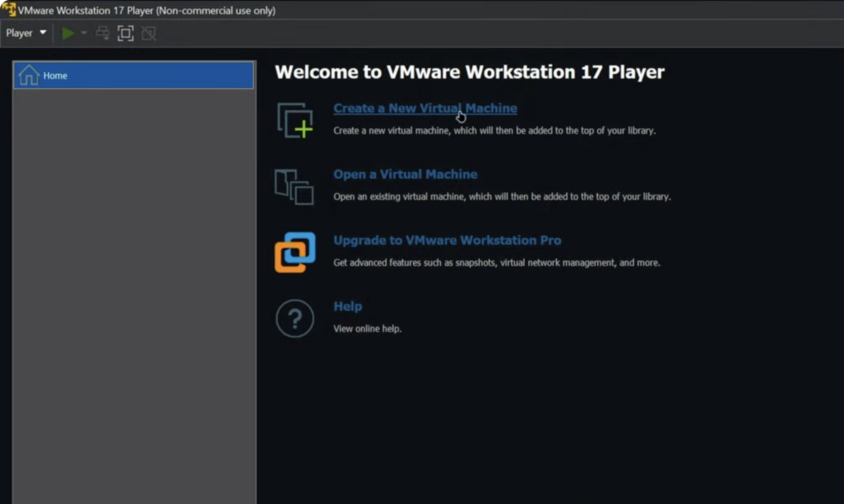
Task: Click the Send Ctrl+Alt+Del toolbar icon
Action: (103, 33)
